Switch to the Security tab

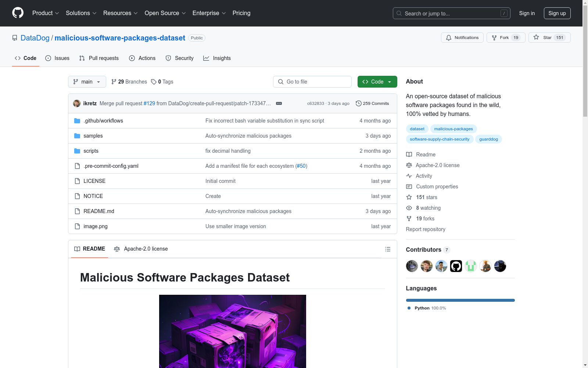pyautogui.click(x=180, y=58)
